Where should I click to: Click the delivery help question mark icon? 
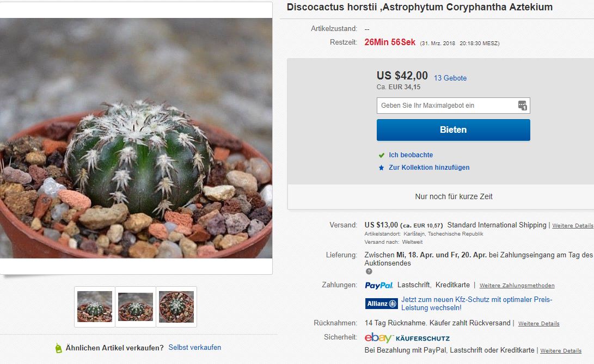[369, 272]
